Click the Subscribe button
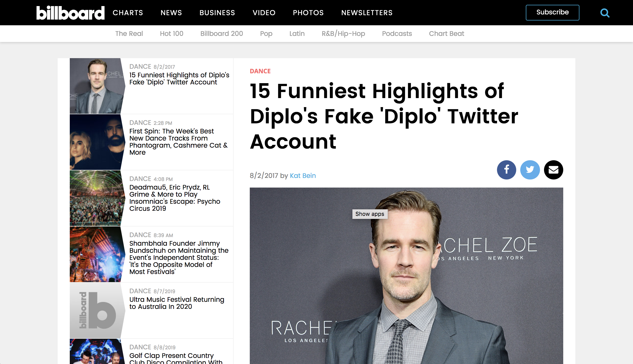Screen dimensions: 633x364 (x=552, y=12)
